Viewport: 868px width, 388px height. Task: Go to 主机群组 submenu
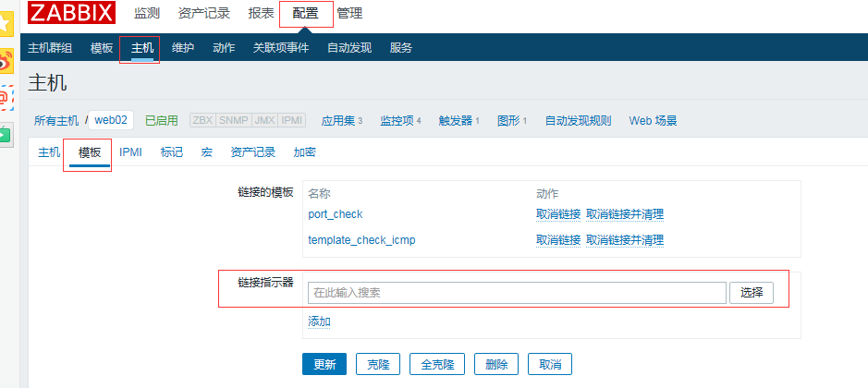pos(50,48)
